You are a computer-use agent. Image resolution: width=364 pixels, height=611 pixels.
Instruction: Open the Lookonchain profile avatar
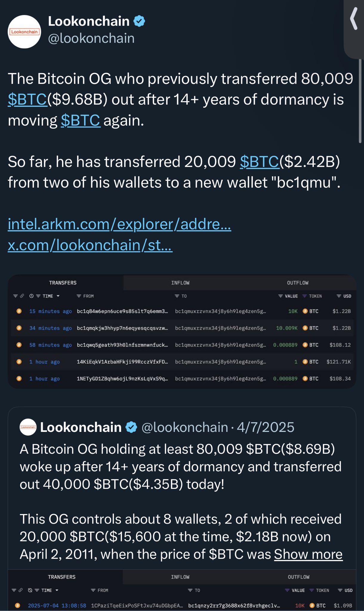tap(24, 32)
